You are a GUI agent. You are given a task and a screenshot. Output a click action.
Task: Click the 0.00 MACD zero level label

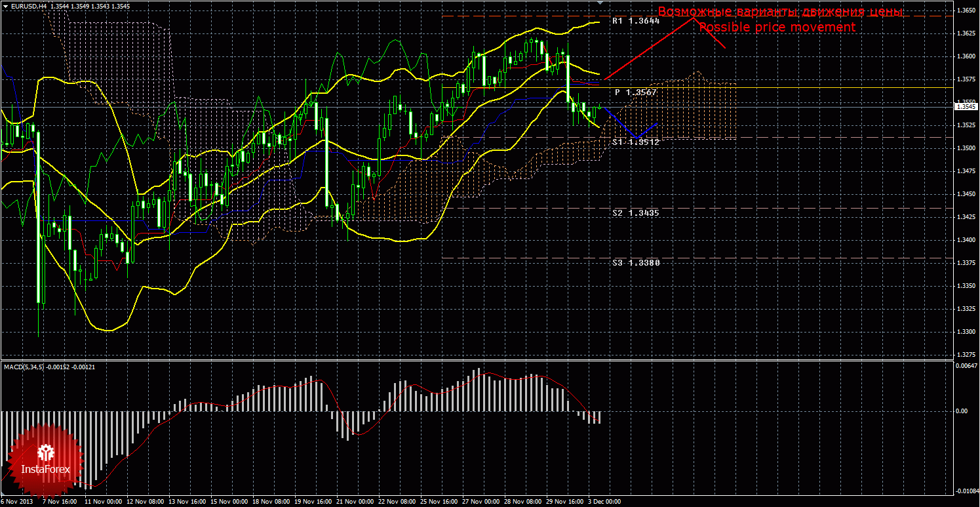(962, 411)
